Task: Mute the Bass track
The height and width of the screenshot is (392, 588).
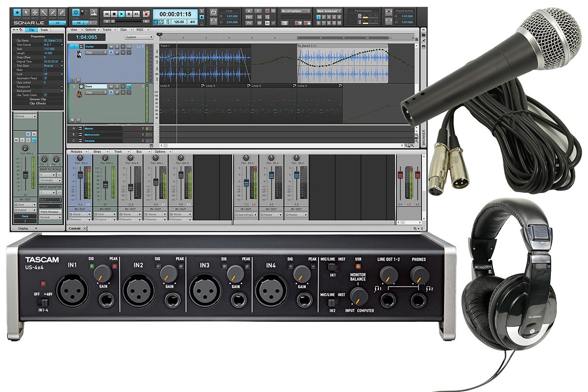Action: [111, 86]
